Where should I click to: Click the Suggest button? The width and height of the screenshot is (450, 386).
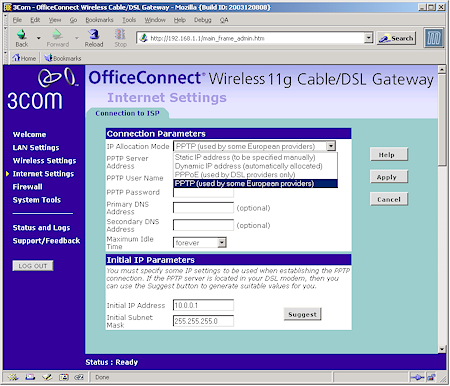click(302, 314)
